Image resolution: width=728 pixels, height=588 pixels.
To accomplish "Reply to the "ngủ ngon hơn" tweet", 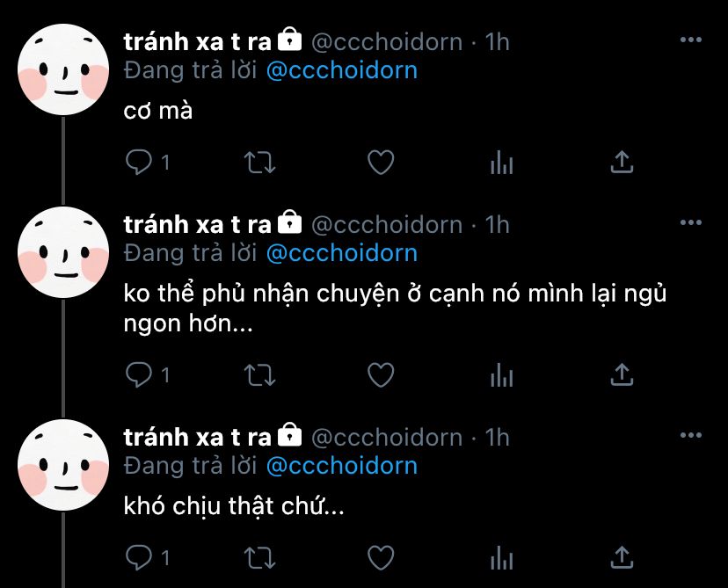I will pos(138,375).
